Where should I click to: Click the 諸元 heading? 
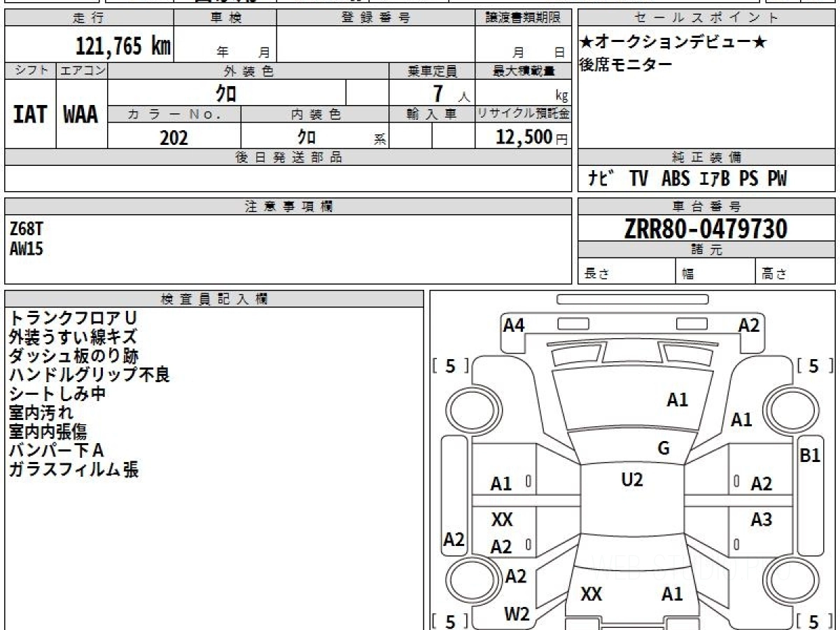point(706,250)
